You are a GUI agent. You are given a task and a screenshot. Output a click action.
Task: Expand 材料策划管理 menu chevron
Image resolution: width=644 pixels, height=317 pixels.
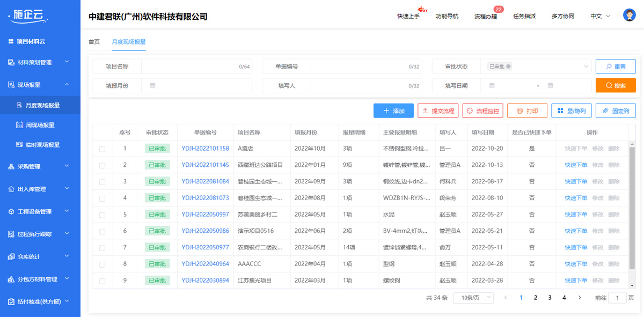(x=67, y=62)
